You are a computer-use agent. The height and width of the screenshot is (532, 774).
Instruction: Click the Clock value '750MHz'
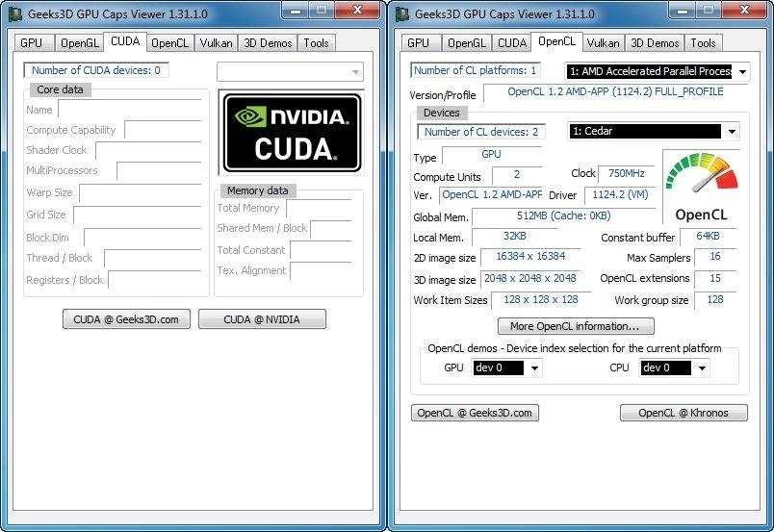click(x=627, y=174)
